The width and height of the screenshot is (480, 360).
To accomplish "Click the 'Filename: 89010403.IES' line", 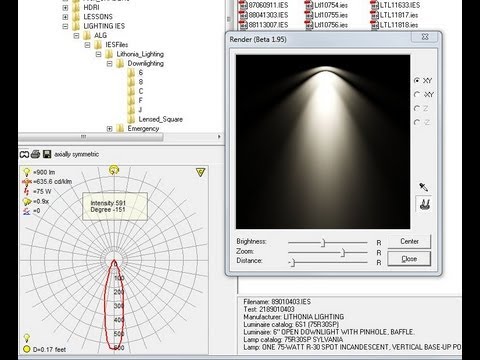I will coord(277,302).
